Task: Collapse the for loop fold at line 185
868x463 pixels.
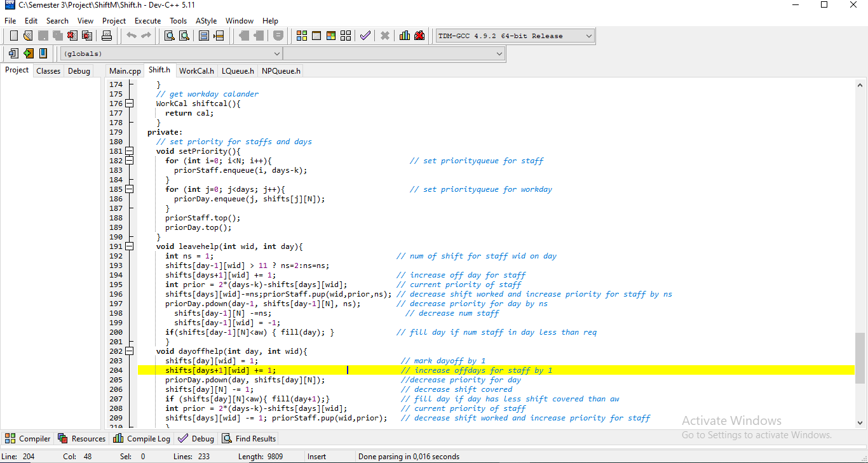Action: click(130, 189)
